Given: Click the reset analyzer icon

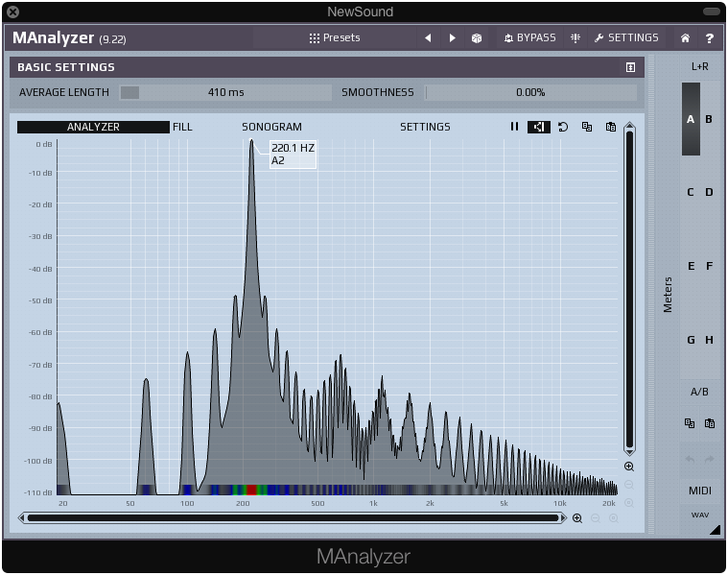Looking at the screenshot, I should click(x=563, y=127).
